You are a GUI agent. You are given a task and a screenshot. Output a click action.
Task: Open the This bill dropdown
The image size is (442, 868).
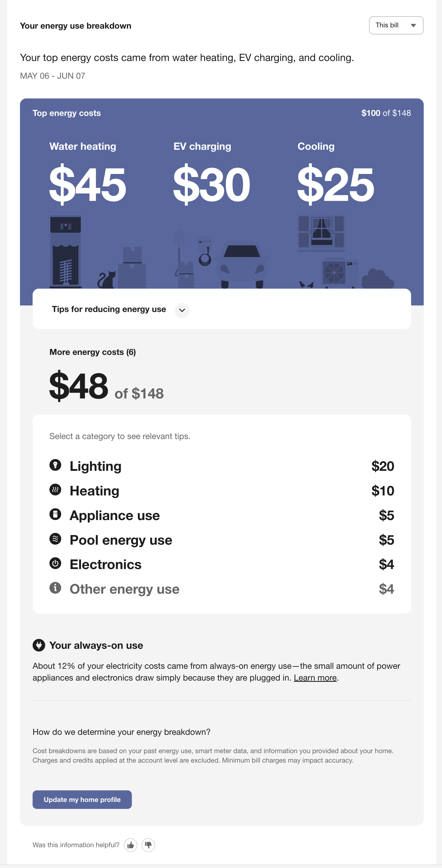tap(396, 25)
